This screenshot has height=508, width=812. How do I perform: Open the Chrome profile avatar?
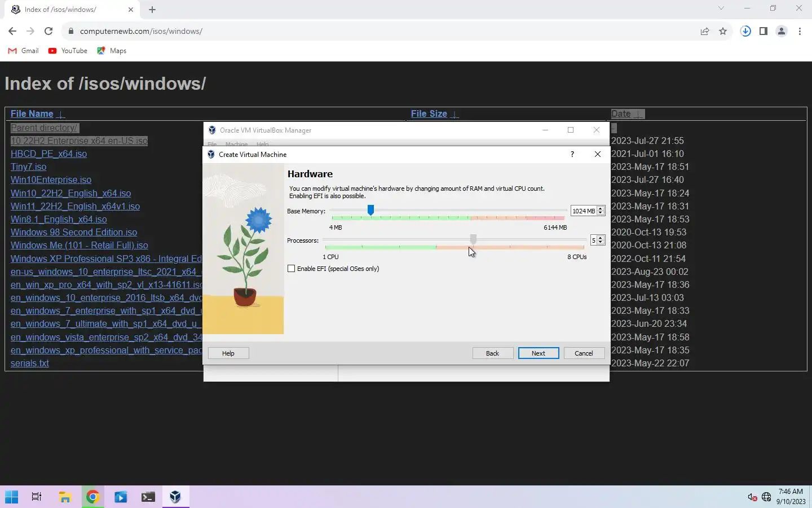coord(782,31)
